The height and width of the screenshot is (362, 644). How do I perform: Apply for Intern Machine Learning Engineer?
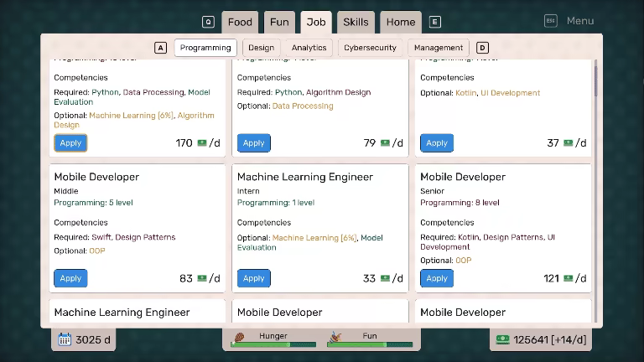pos(254,278)
